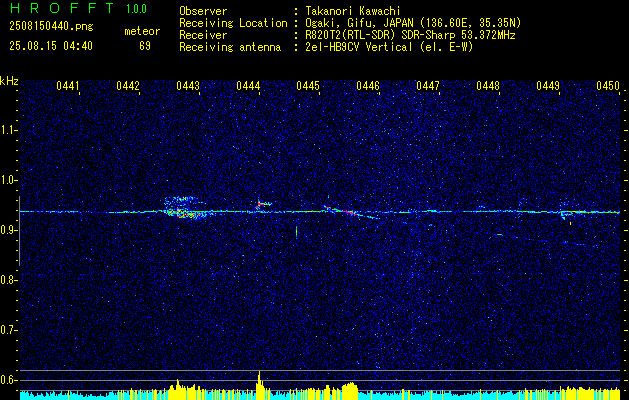Click observer name Takanori Kawachi
The image size is (629, 400).
point(353,11)
